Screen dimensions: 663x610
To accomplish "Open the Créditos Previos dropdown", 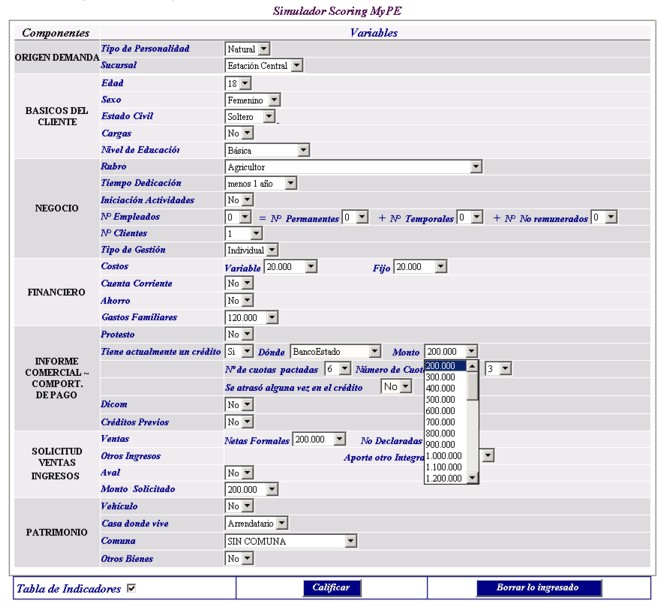I will tap(239, 422).
